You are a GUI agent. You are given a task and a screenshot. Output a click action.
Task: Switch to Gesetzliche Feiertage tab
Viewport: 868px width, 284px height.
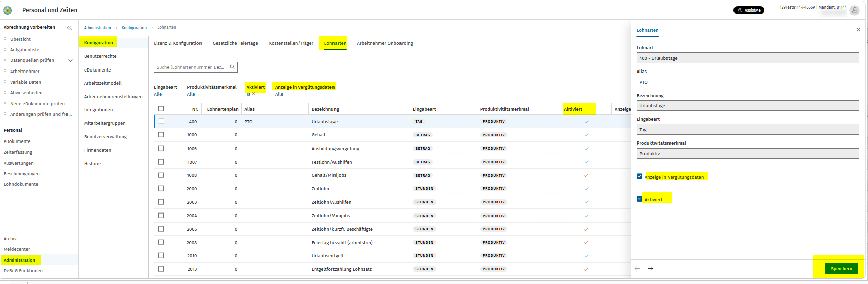click(235, 43)
